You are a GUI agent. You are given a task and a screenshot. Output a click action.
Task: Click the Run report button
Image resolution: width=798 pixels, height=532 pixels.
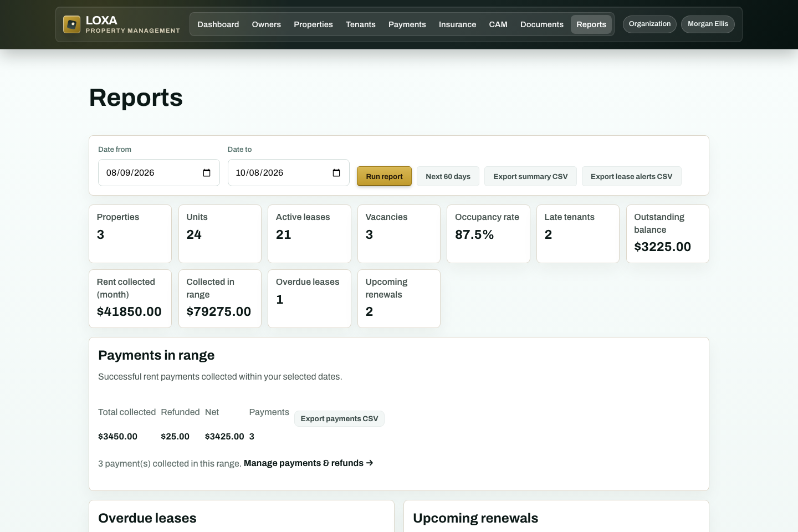click(x=384, y=176)
